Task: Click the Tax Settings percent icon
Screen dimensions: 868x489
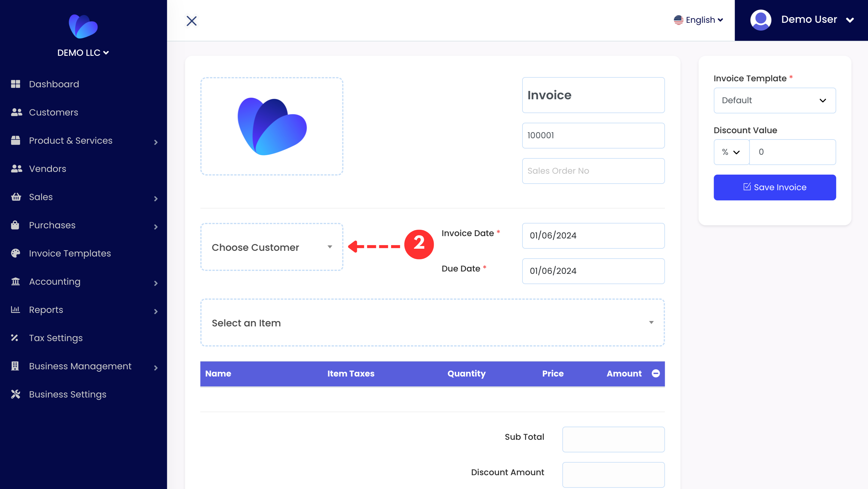Action: point(14,337)
